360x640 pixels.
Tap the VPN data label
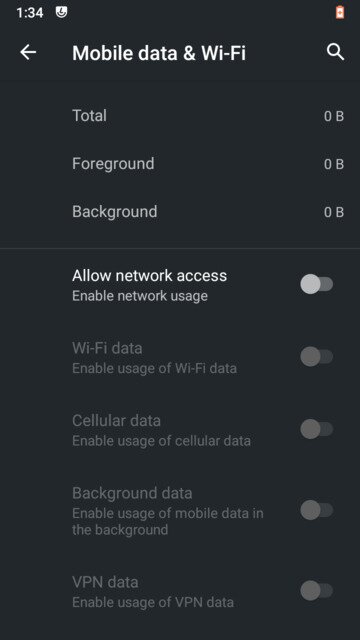105,582
